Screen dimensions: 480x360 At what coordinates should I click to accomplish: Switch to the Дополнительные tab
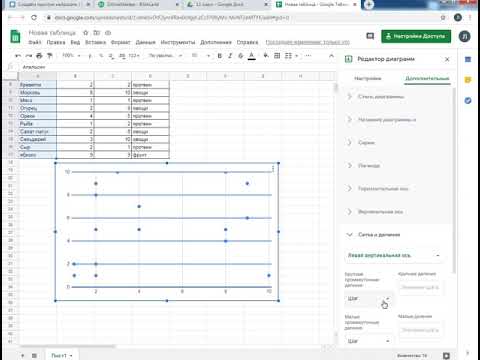pyautogui.click(x=427, y=79)
